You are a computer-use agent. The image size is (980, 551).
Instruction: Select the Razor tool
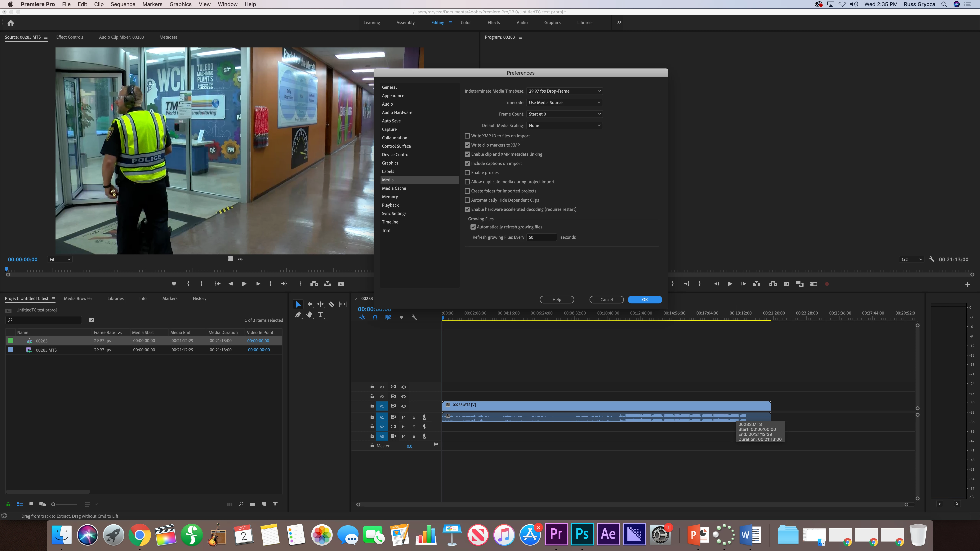coord(331,304)
